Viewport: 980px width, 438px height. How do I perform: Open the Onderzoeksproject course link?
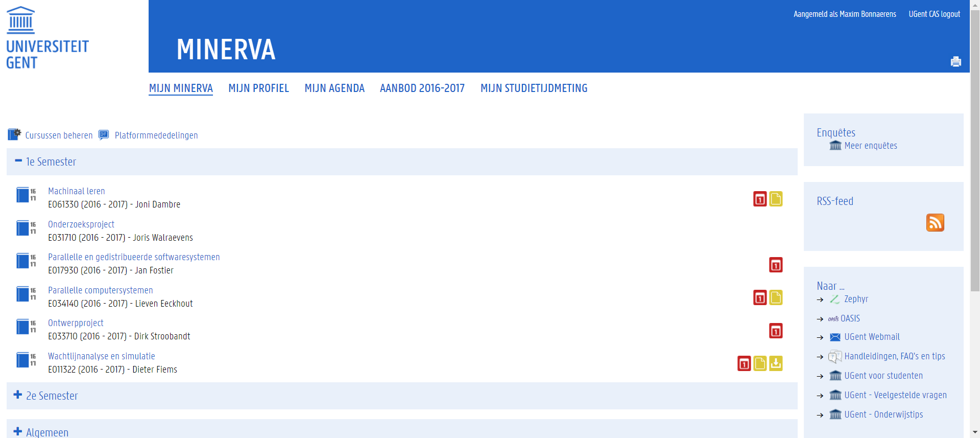81,224
